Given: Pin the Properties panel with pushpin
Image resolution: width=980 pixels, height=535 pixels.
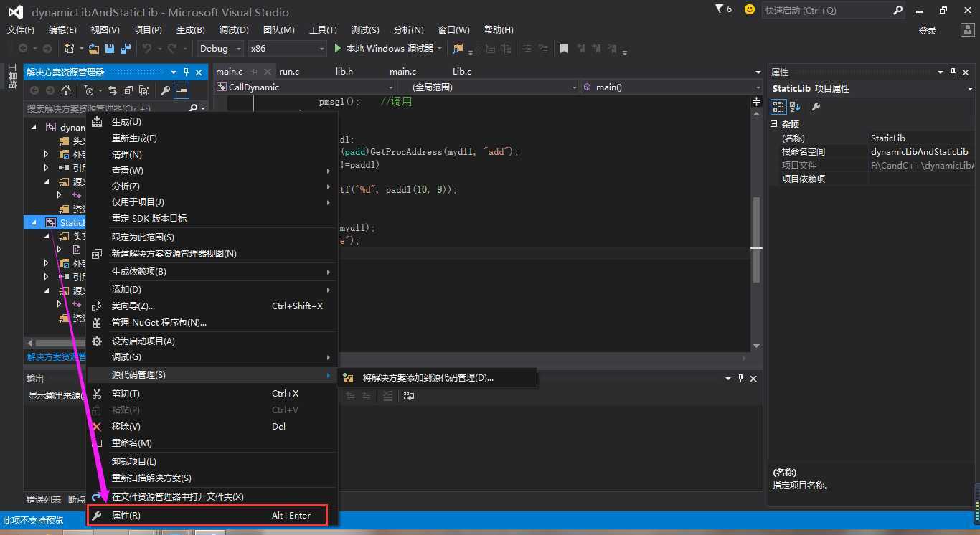Looking at the screenshot, I should (953, 72).
